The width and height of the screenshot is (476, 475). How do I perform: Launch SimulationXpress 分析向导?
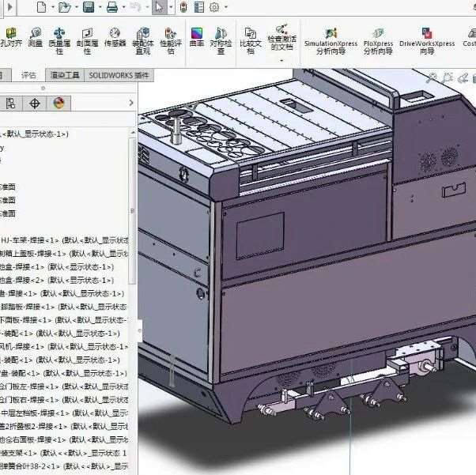331,41
